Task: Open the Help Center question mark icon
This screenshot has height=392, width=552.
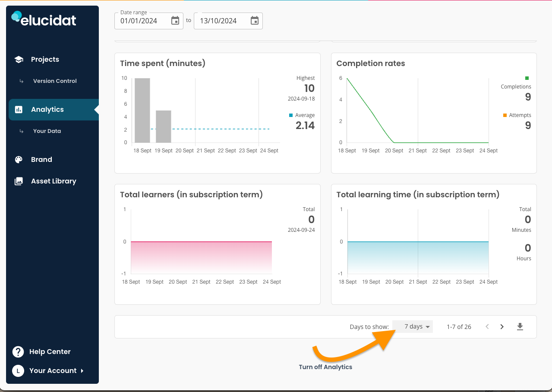Action: 18,352
